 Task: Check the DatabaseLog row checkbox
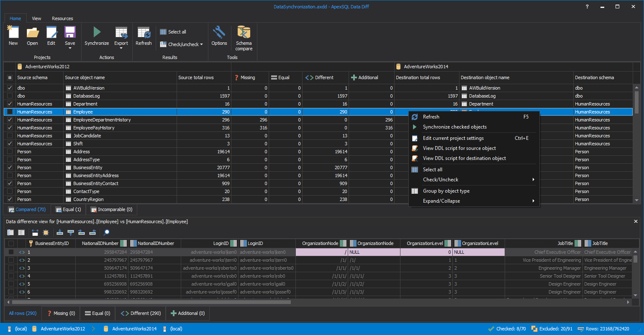click(x=10, y=96)
